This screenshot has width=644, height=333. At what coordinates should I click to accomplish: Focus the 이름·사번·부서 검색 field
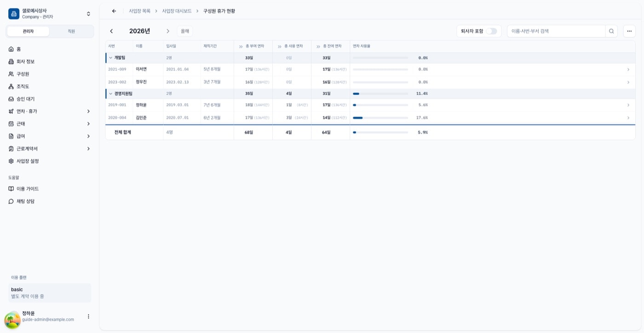point(556,31)
